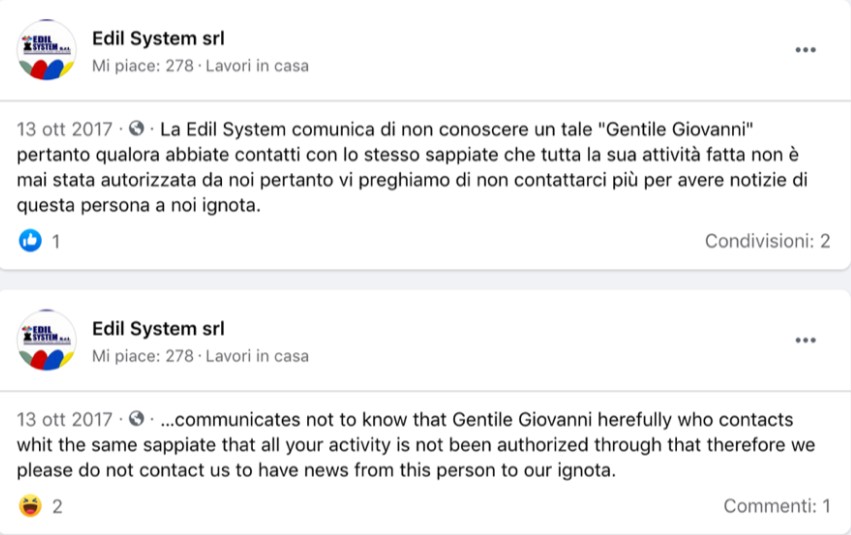Open Edil System srl page from second post

158,328
